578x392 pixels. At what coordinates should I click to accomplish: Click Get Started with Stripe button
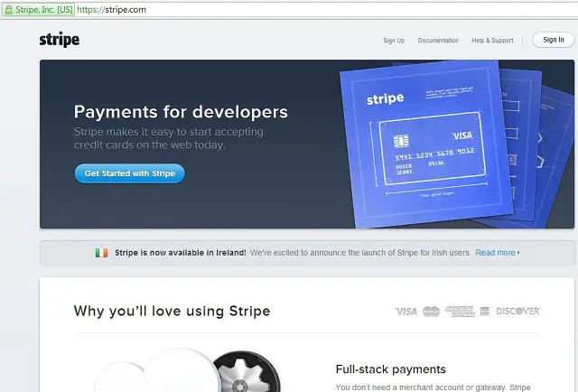(x=130, y=173)
